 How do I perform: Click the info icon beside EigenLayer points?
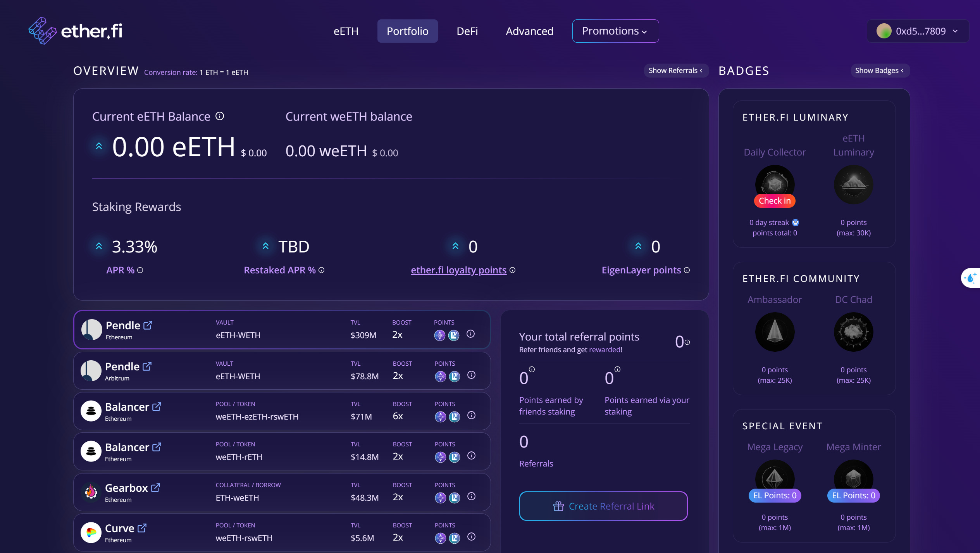[x=687, y=270]
